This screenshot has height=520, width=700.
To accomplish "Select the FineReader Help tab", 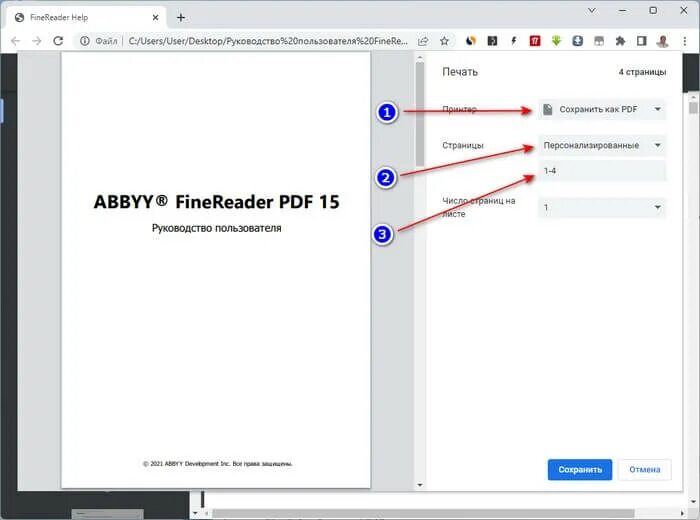I will click(x=87, y=17).
